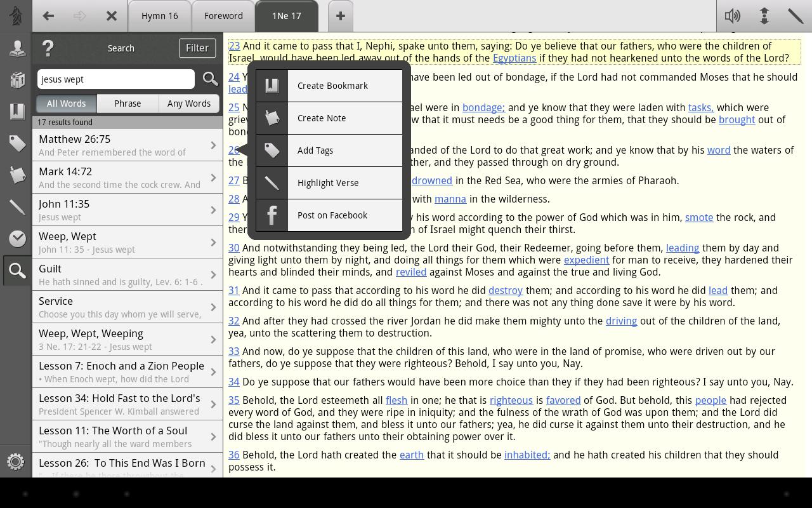The image size is (812, 508).
Task: Tap the note icon beside Create Note
Action: [272, 118]
